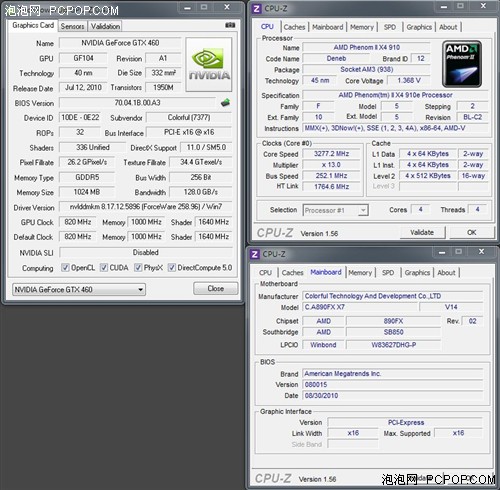This screenshot has width=500, height=490.
Task: Click the GPU name field NVIDIA GeForce GTX 460
Action: (x=120, y=43)
